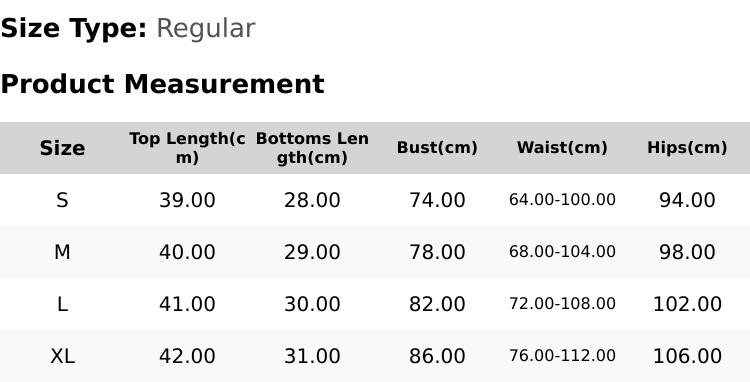Select the Bust(cm) column header
The image size is (750, 382).
(437, 148)
